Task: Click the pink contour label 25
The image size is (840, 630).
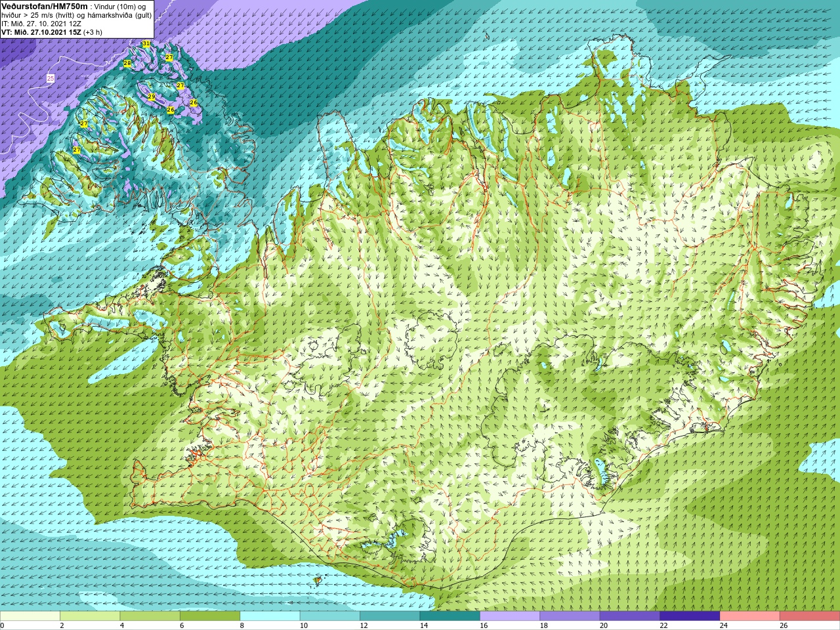Action: (51, 78)
